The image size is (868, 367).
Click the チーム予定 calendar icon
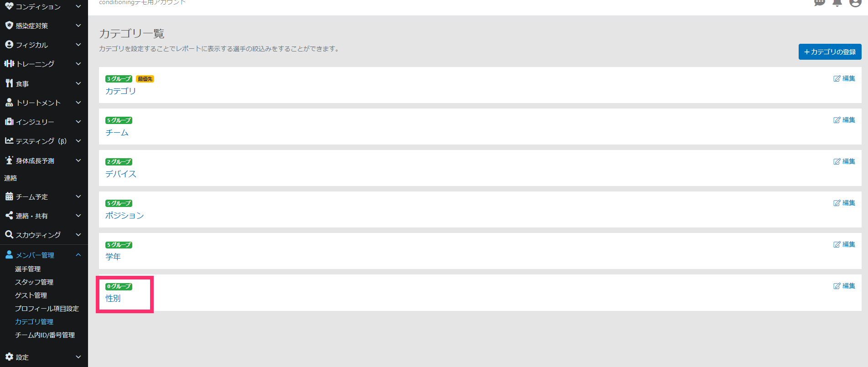point(9,196)
